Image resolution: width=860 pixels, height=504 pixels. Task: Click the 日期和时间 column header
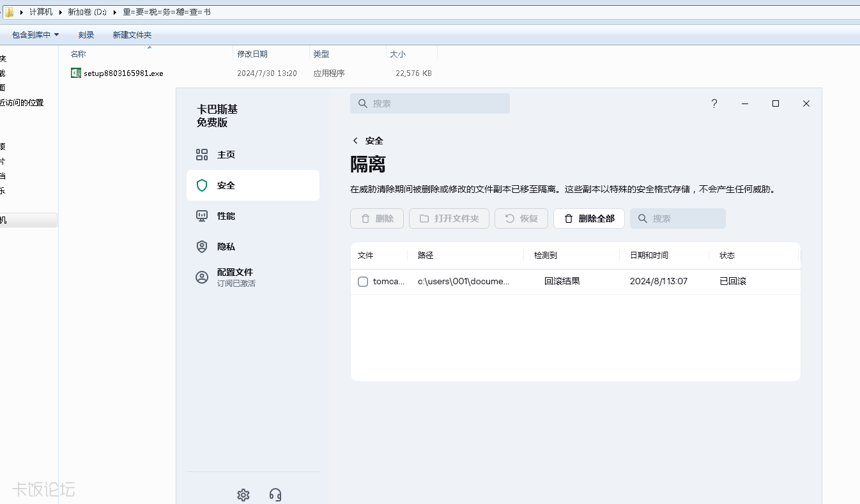click(x=649, y=256)
